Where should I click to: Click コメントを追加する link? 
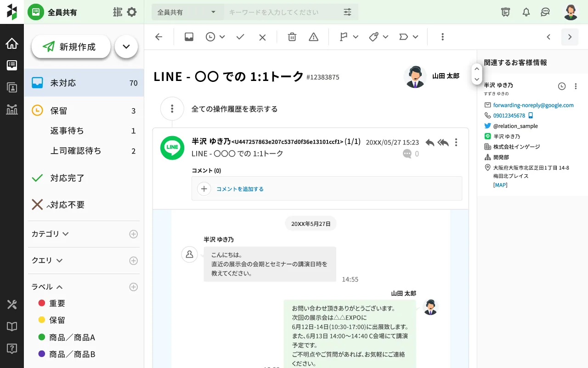tap(240, 189)
